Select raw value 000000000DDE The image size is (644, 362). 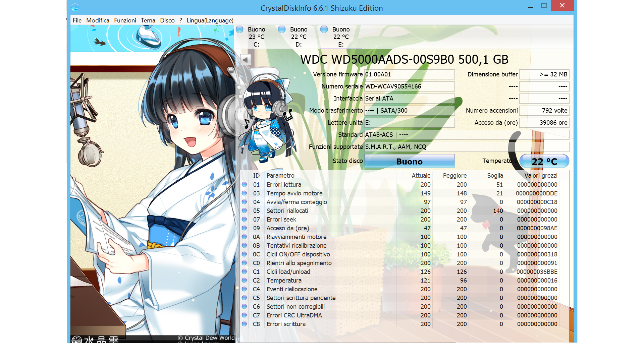tap(537, 193)
